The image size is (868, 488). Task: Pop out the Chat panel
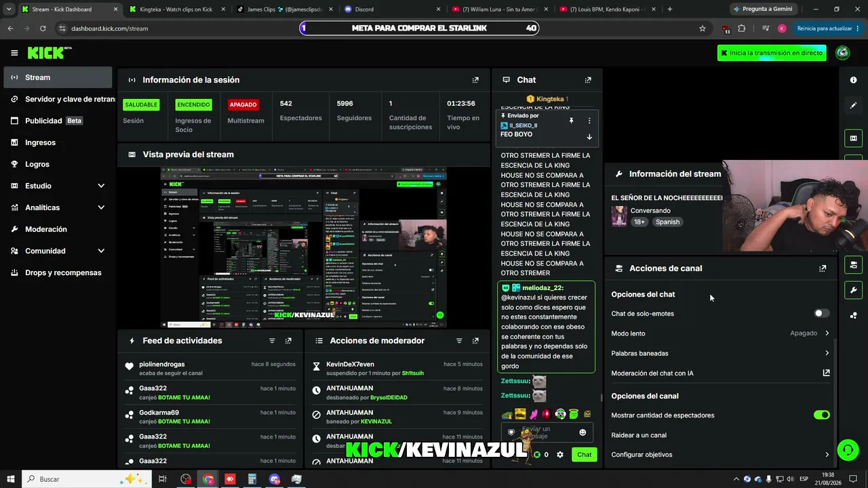coord(588,80)
